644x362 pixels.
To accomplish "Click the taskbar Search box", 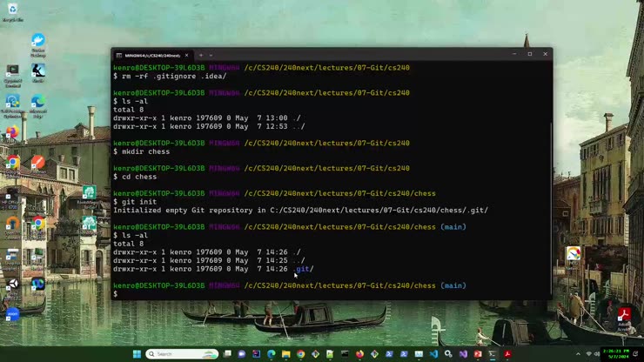I will click(x=182, y=354).
